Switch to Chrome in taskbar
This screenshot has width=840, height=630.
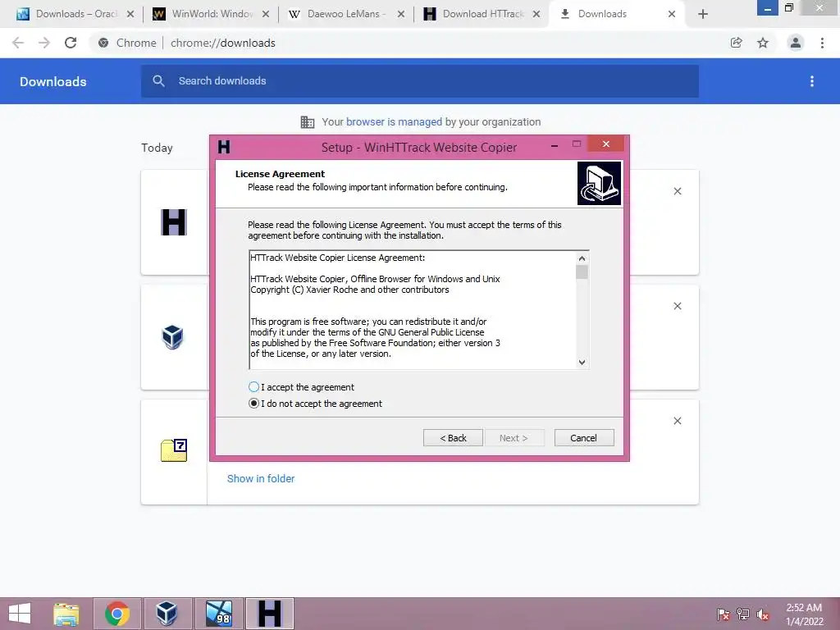point(117,614)
